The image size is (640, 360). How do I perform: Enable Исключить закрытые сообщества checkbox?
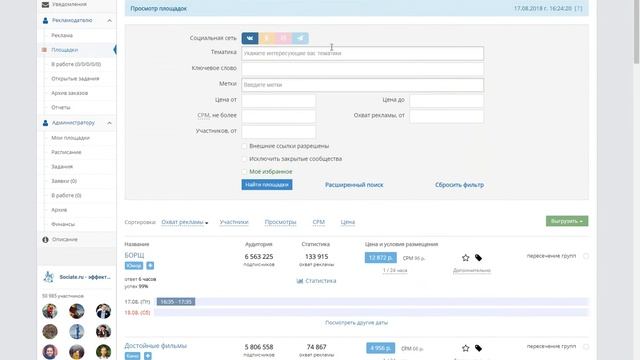pos(244,159)
